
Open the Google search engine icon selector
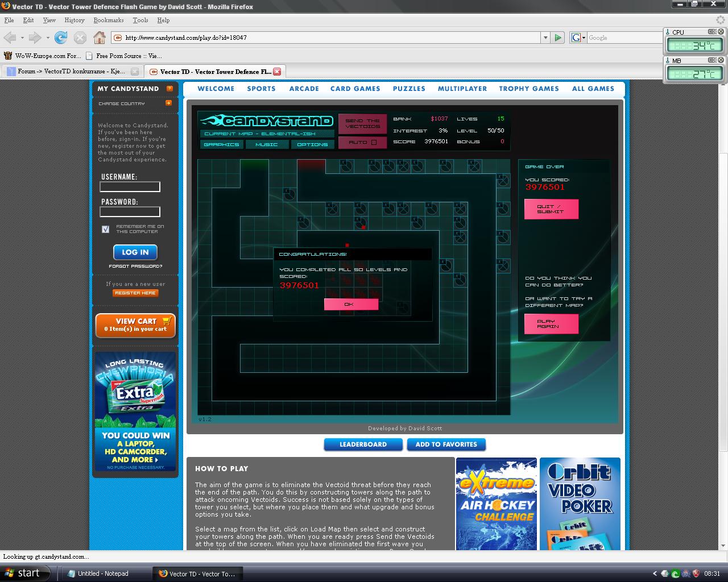tap(578, 38)
